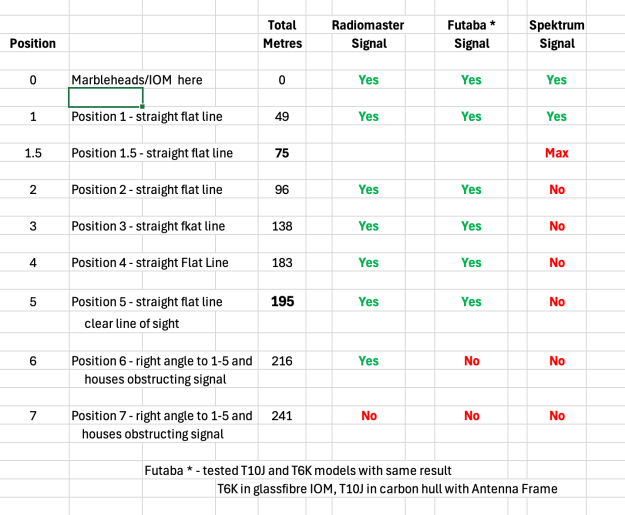
Task: Click the position number 1.5 cell
Action: [33, 153]
